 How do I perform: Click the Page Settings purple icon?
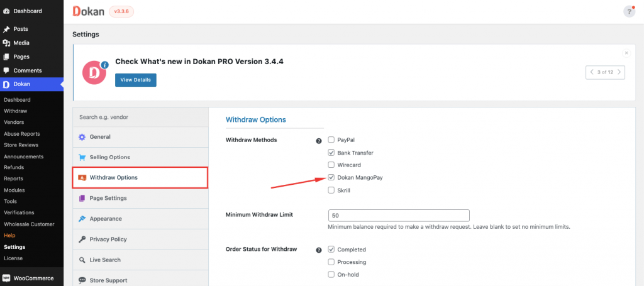(82, 198)
